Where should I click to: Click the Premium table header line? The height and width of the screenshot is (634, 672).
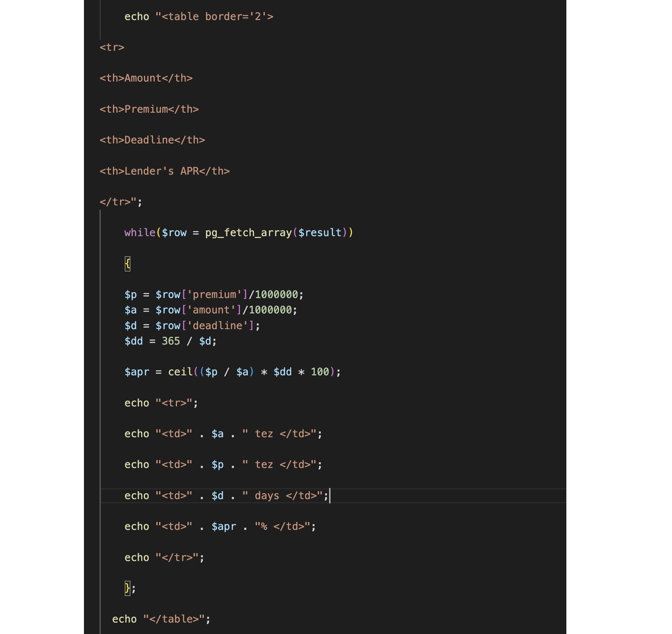click(149, 109)
